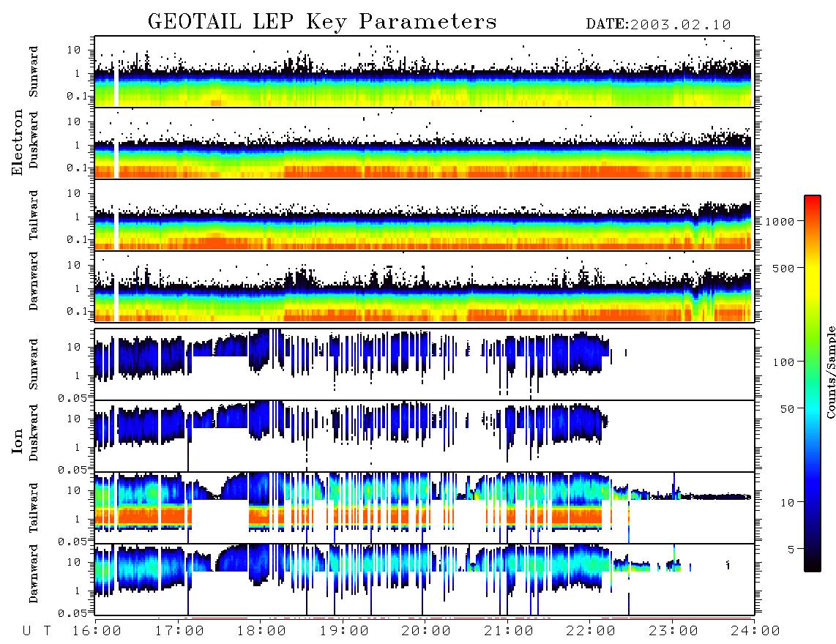Image resolution: width=836 pixels, height=644 pixels.
Task: Click the "21:00" time tick label
Action: pos(509,632)
